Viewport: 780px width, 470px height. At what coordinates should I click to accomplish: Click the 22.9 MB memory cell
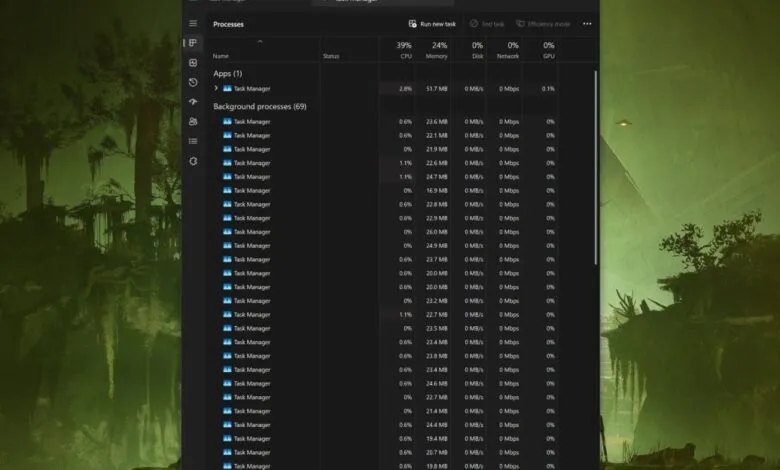pos(437,218)
